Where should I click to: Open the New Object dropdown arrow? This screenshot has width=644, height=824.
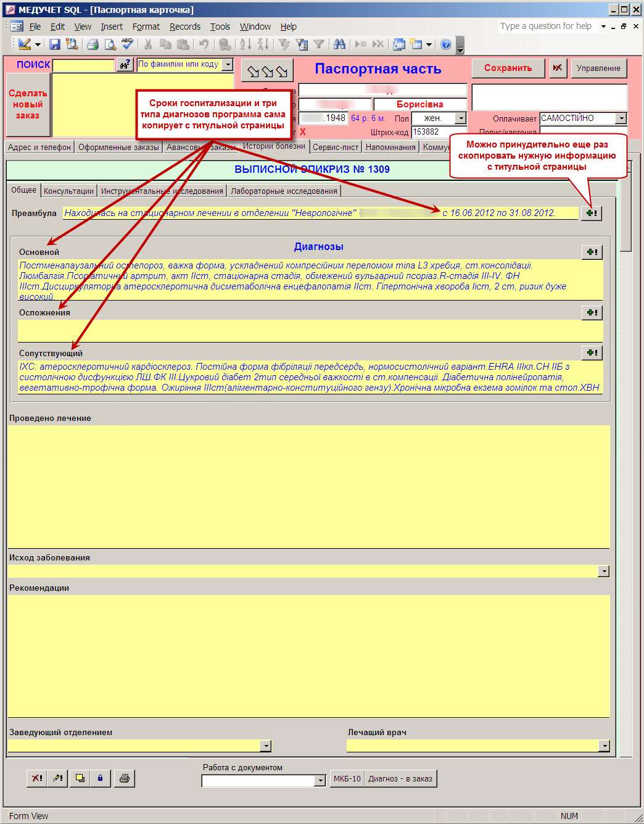(x=429, y=44)
